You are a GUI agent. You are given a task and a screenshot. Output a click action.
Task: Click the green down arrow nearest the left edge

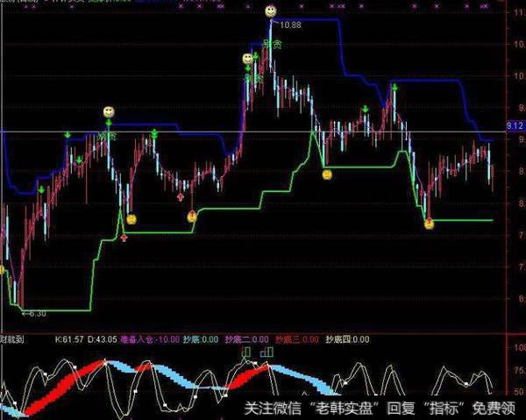tap(41, 189)
